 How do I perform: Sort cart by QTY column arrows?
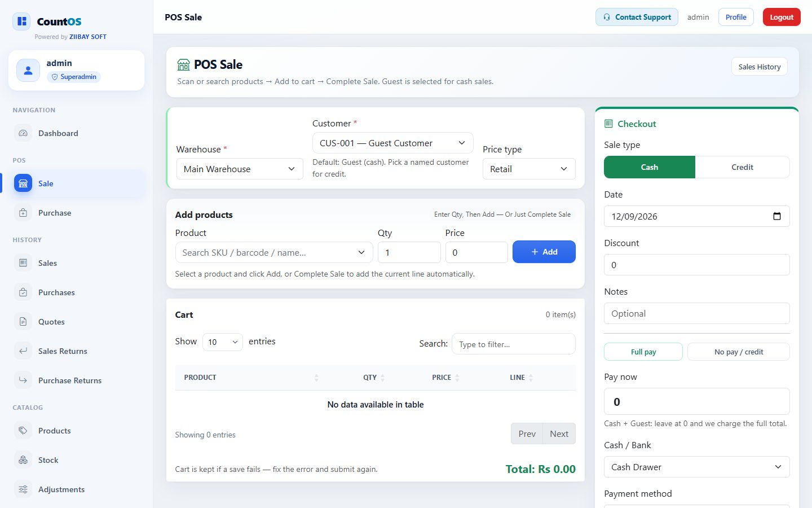coord(383,378)
